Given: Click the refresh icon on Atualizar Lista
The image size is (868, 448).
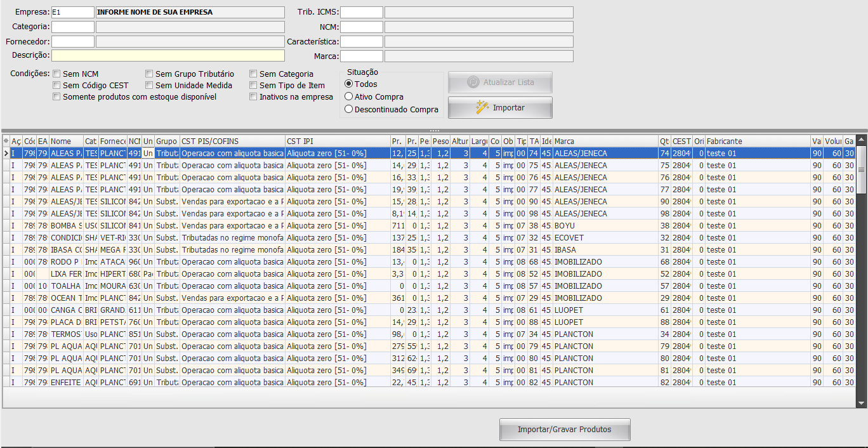Looking at the screenshot, I should pyautogui.click(x=473, y=82).
